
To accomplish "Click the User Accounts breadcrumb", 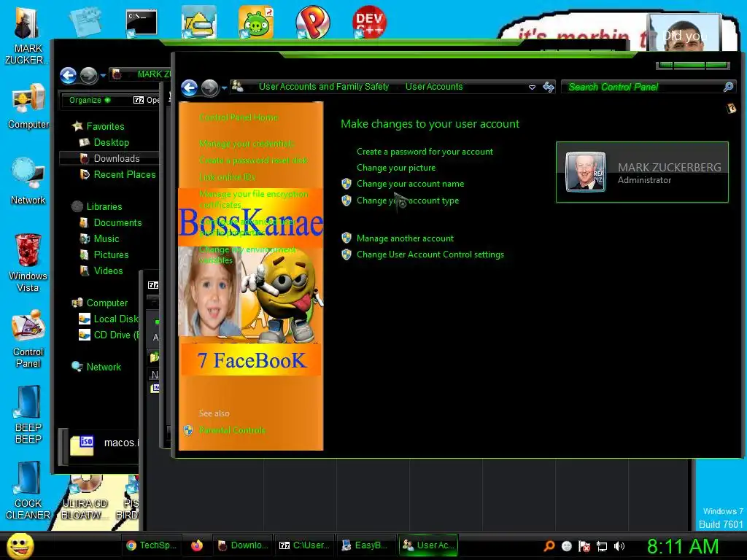I will point(434,87).
